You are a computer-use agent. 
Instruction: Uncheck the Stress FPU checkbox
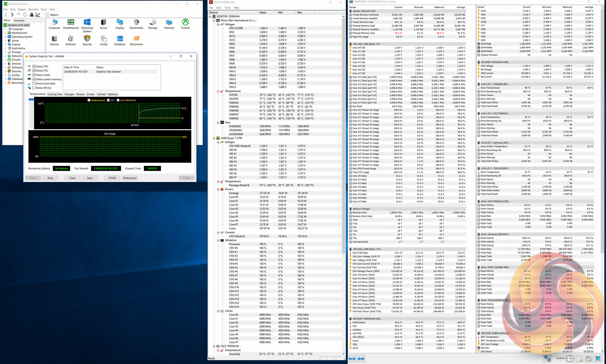coord(34,71)
